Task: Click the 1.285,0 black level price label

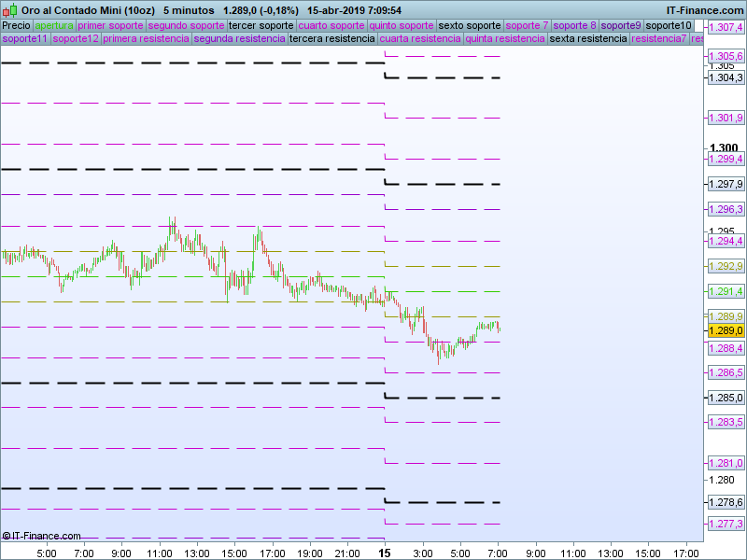Action: pyautogui.click(x=726, y=399)
